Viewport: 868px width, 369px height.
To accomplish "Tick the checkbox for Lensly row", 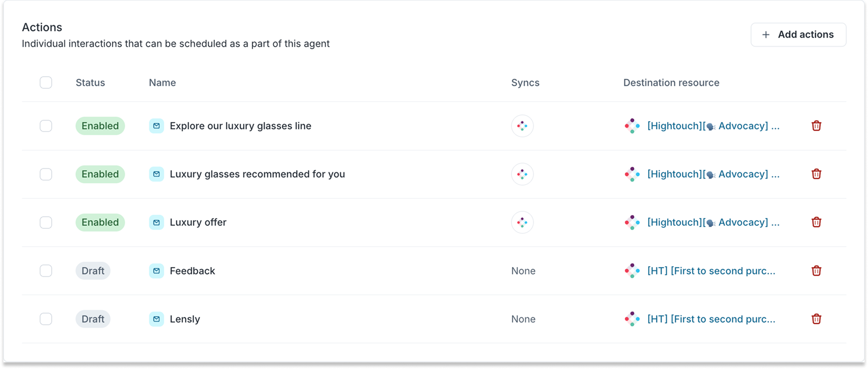I will 46,319.
